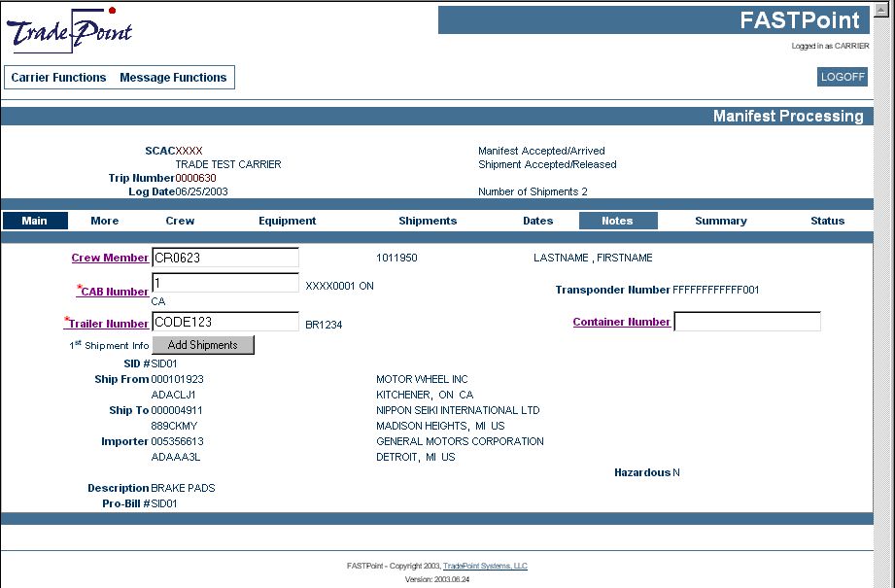Click the LOGOFF button

(x=843, y=77)
